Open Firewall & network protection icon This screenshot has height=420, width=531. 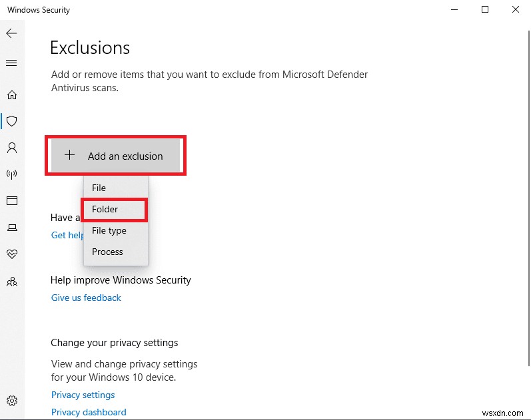[x=11, y=174]
